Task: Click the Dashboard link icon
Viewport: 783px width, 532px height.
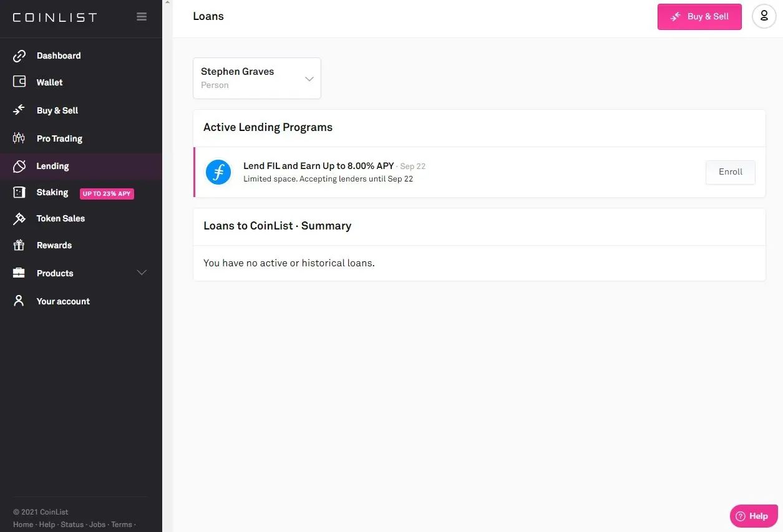Action: click(19, 56)
